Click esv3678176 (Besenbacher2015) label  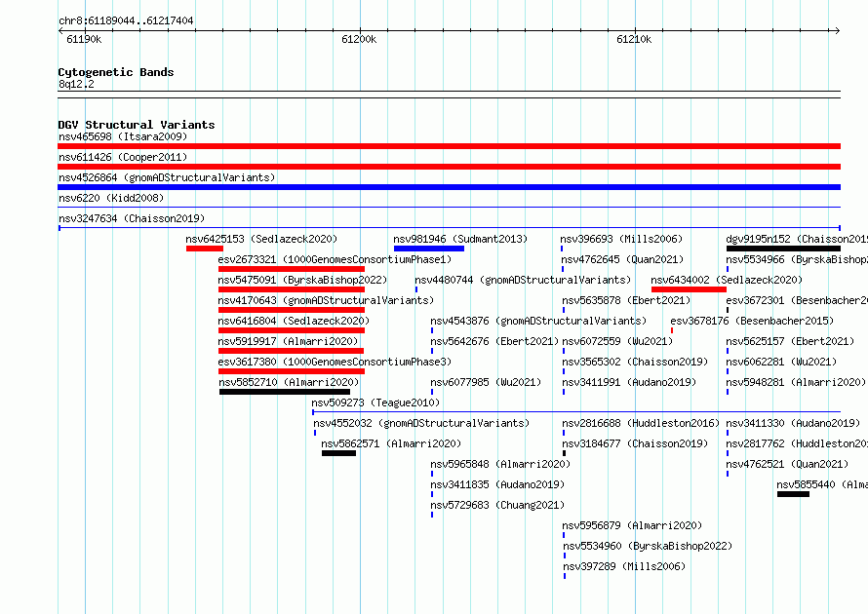(752, 321)
